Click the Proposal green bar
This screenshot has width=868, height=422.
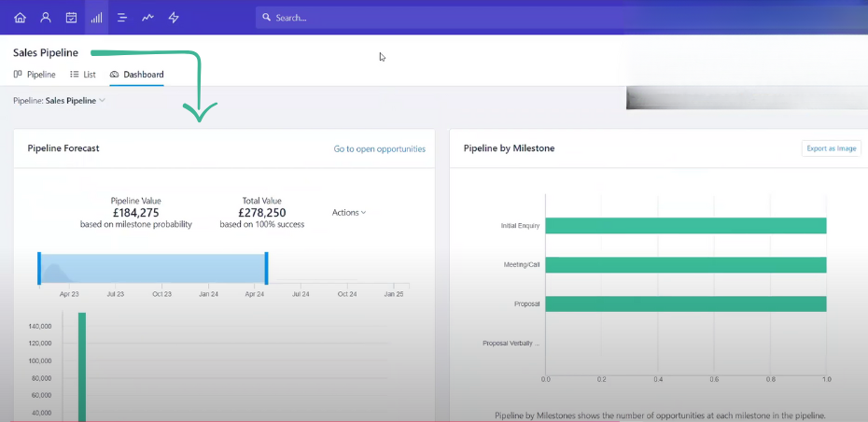pos(686,304)
